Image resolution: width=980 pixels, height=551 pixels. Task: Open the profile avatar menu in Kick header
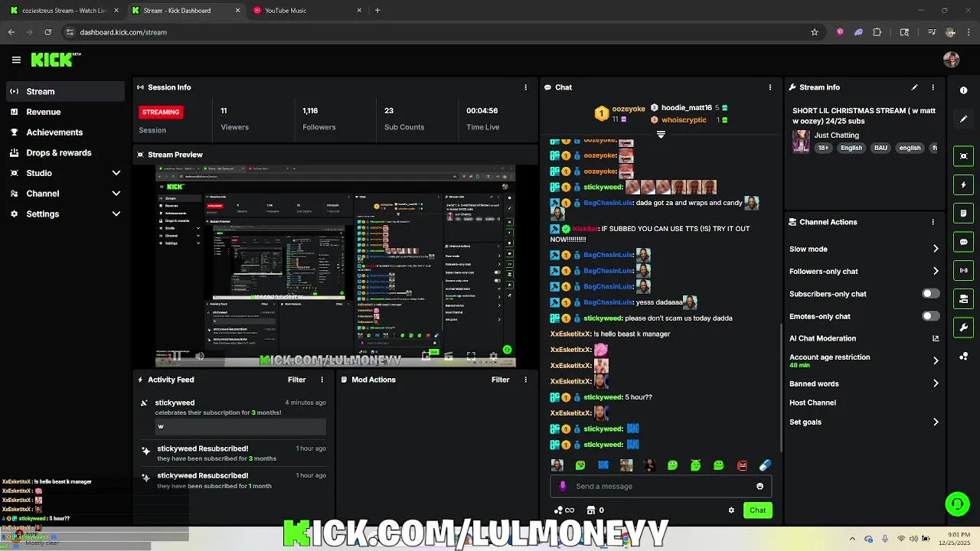tap(952, 60)
